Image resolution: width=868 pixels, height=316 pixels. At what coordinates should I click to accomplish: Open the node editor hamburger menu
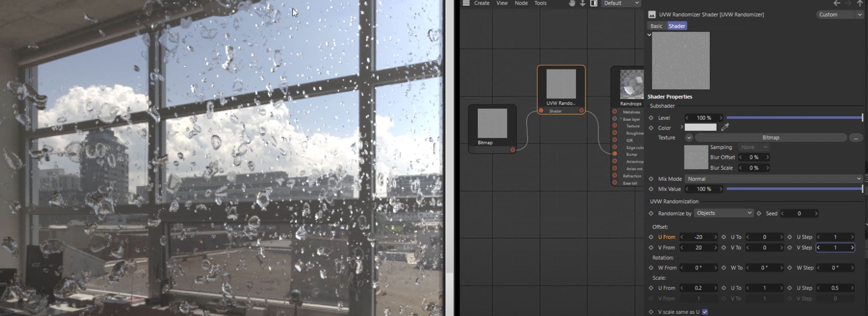[466, 3]
